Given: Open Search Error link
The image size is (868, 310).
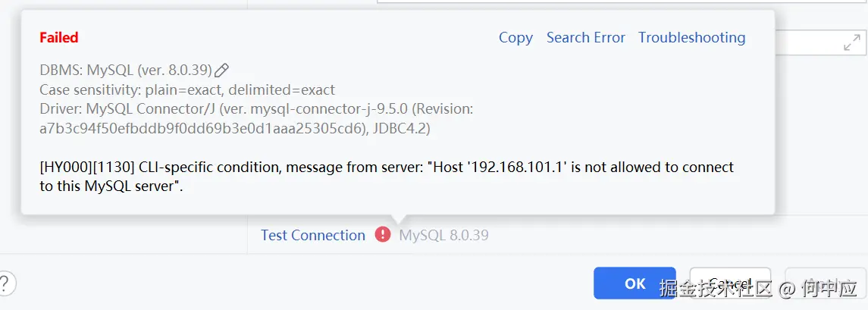Looking at the screenshot, I should point(586,38).
